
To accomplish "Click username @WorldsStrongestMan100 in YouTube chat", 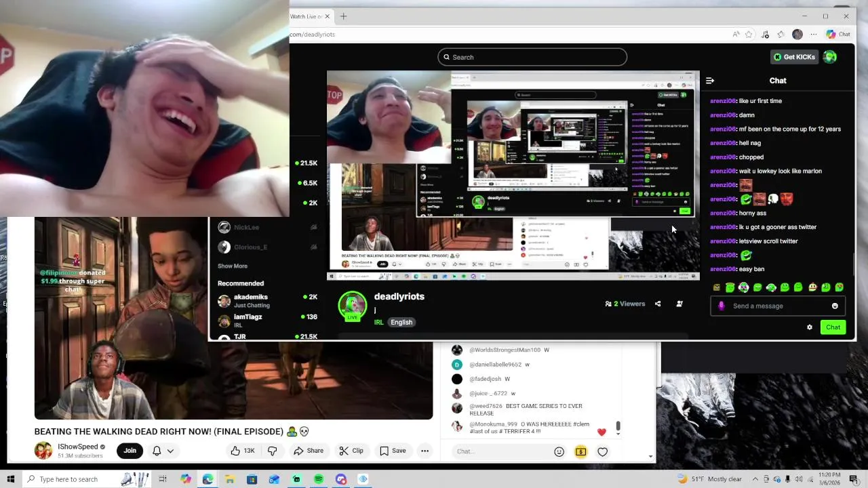I will point(505,350).
